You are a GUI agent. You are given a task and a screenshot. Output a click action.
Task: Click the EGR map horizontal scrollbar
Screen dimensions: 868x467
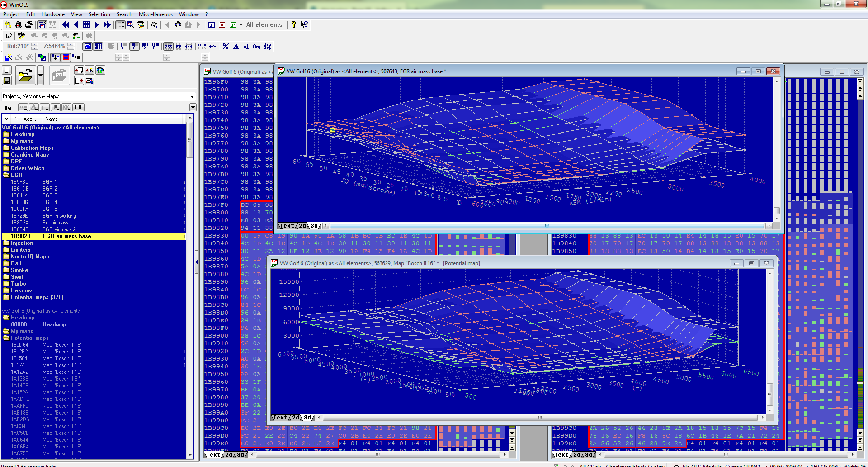tap(547, 225)
